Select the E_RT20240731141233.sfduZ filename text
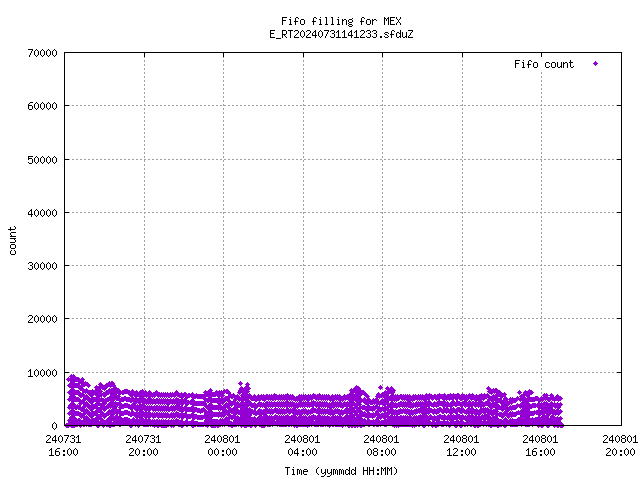This screenshot has height=480, width=640. (341, 34)
